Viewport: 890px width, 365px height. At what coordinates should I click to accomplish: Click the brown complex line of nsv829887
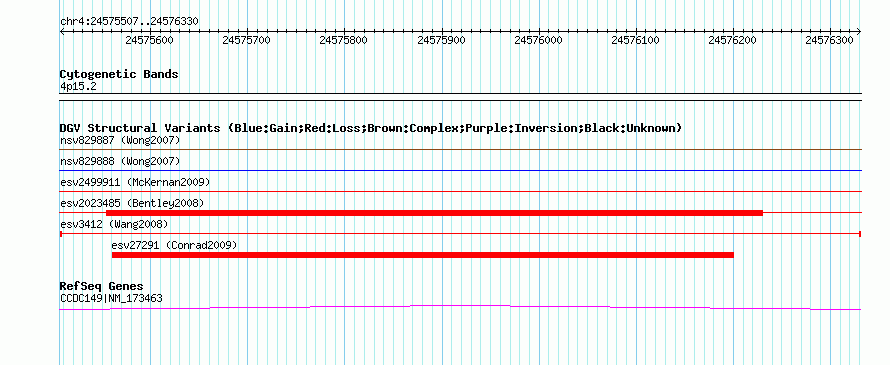(460, 149)
